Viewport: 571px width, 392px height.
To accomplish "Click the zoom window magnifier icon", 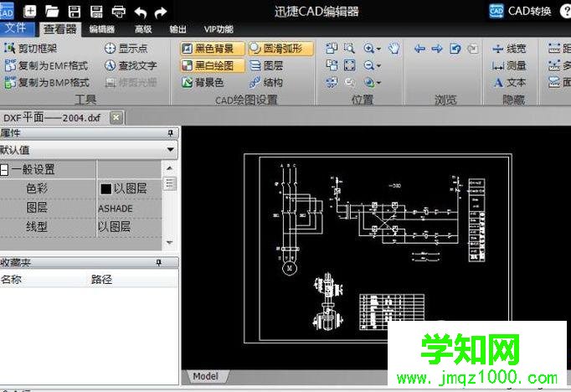I will pos(349,48).
